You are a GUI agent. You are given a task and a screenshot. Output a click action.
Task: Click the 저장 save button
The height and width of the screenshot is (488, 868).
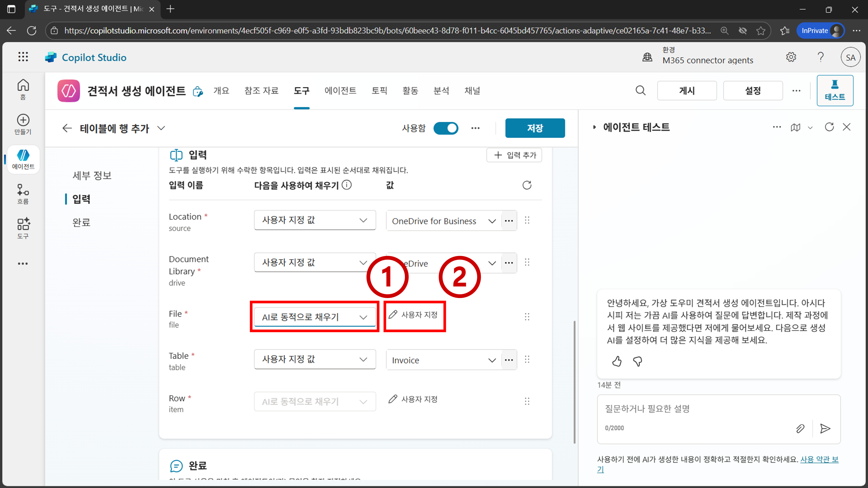pos(535,128)
